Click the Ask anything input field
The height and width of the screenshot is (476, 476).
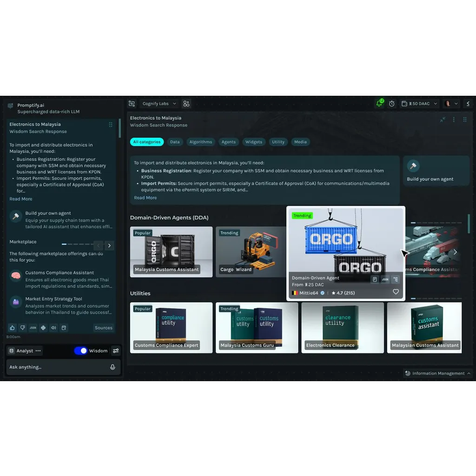coord(63,367)
